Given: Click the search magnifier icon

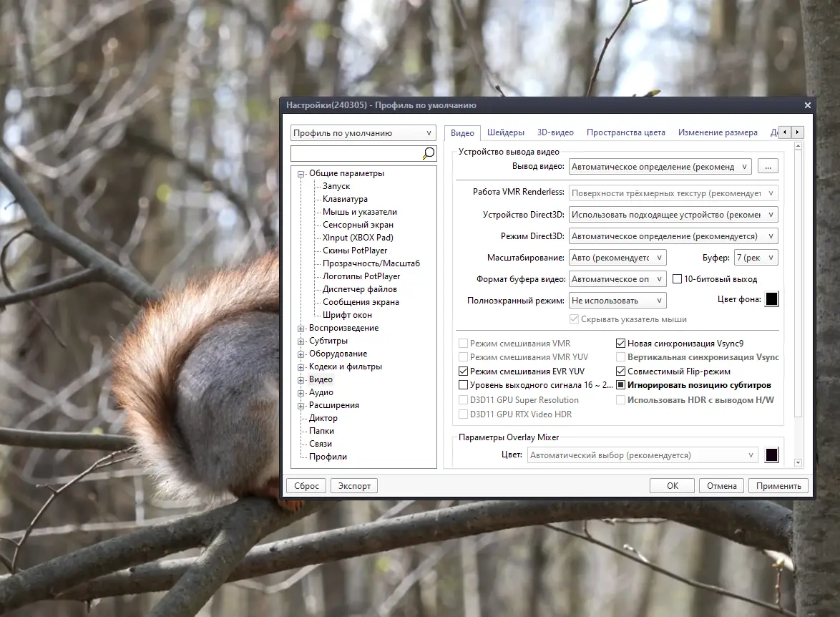Looking at the screenshot, I should coord(429,153).
